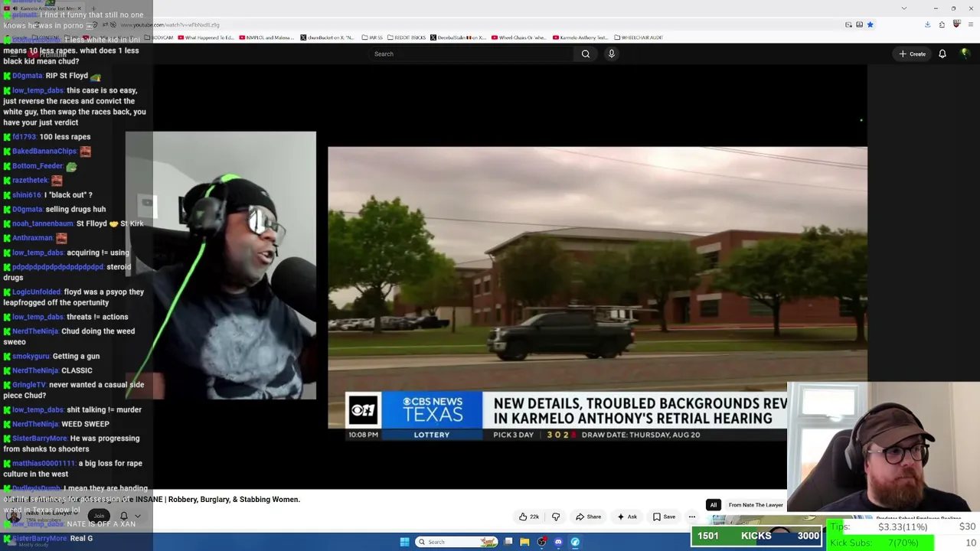Viewport: 980px width, 551px height.
Task: Share the video
Action: (588, 517)
